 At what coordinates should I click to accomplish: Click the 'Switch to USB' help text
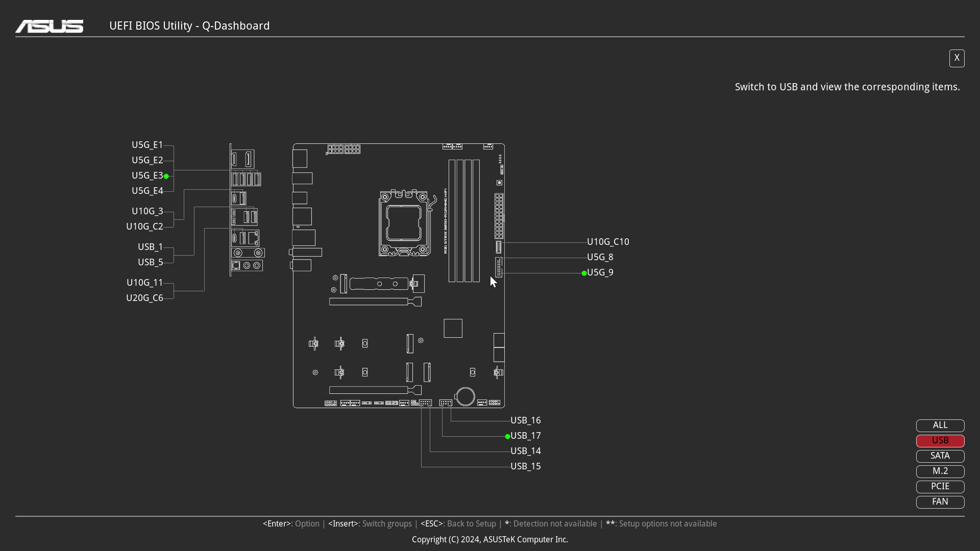coord(847,87)
